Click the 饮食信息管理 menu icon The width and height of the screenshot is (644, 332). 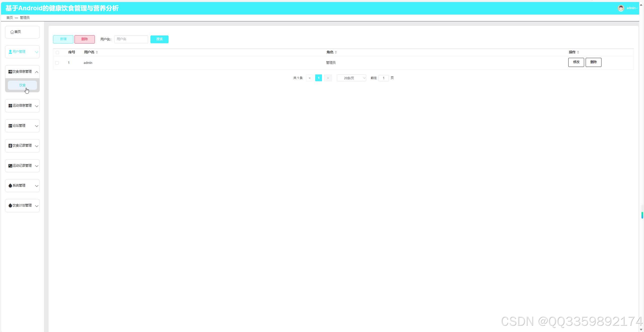coord(10,72)
